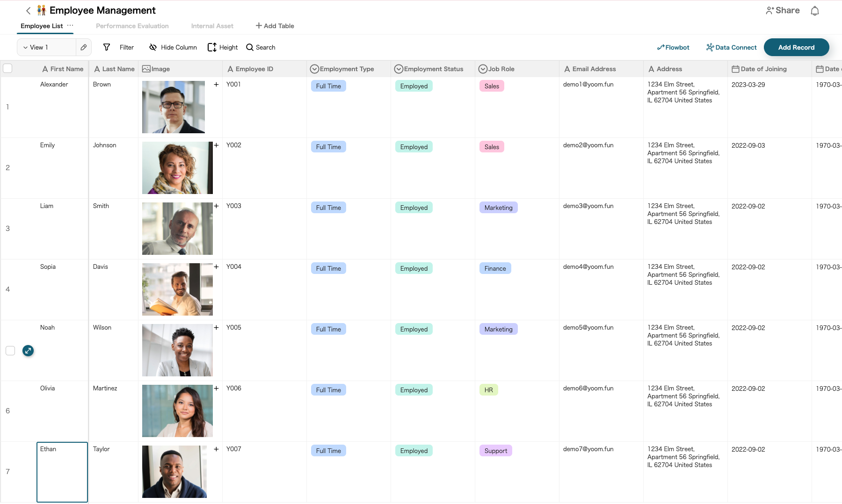Add an image to Alexander's row with plus

click(216, 85)
